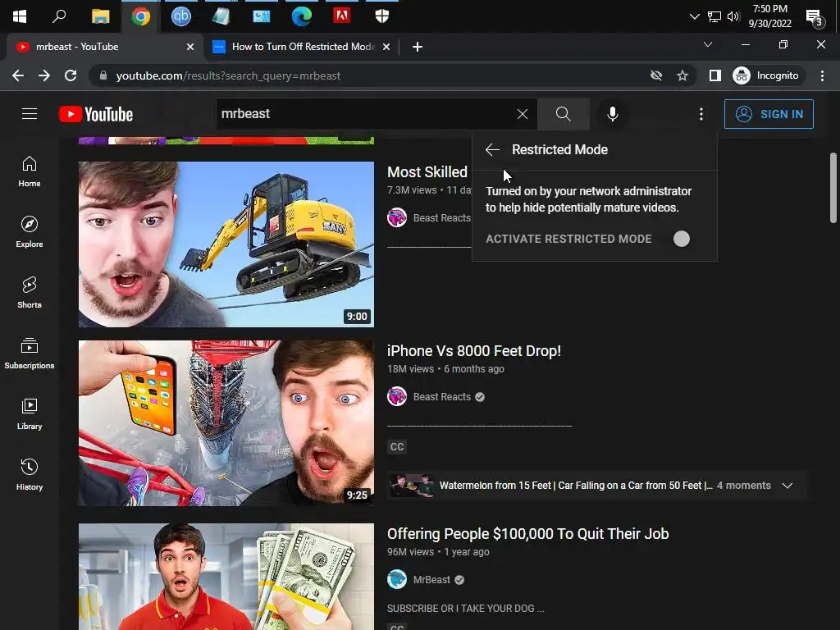The height and width of the screenshot is (630, 840).
Task: Open Subscriptions in the sidebar
Action: tap(30, 353)
